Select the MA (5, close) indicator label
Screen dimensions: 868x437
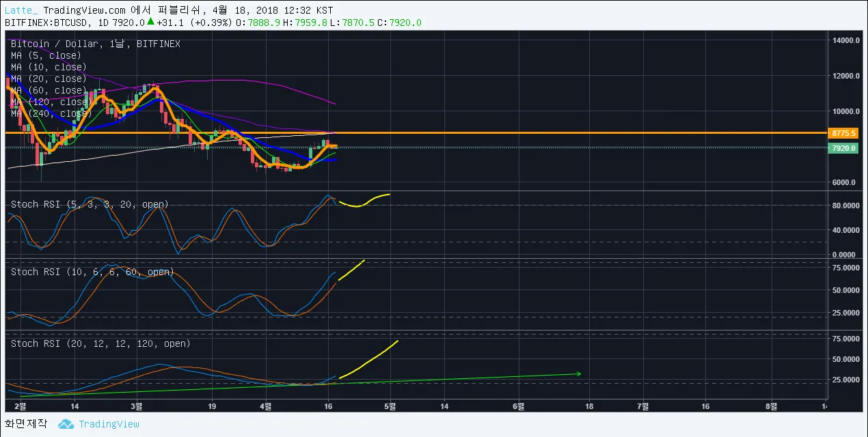[46, 55]
